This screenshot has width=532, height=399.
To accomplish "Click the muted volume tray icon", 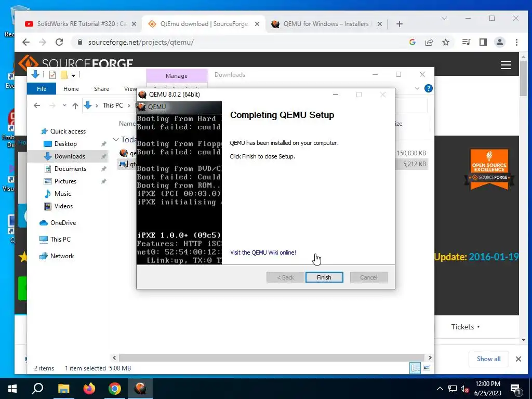I will click(x=464, y=389).
